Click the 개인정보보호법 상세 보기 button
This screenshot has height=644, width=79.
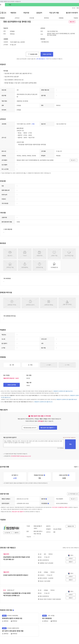[30, 428]
